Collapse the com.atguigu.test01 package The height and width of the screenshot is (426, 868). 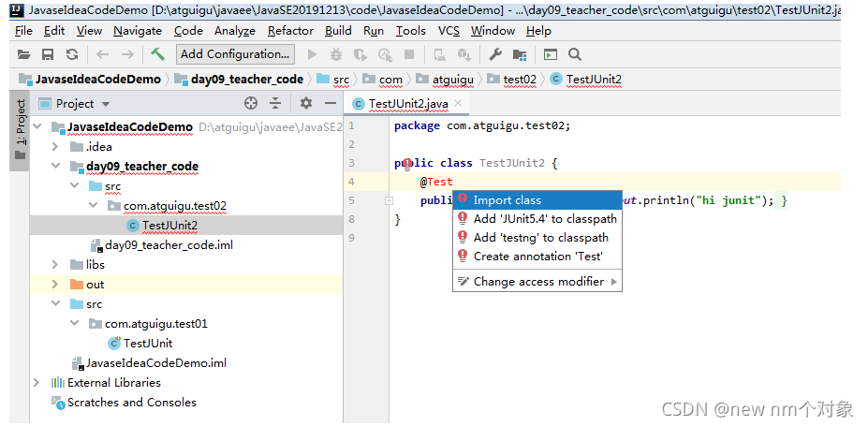(x=75, y=323)
